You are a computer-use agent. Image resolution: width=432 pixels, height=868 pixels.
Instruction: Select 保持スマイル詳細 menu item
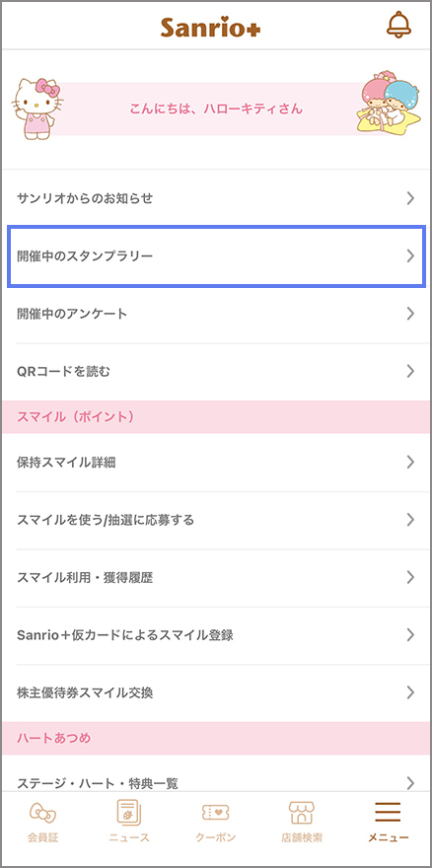pos(216,463)
